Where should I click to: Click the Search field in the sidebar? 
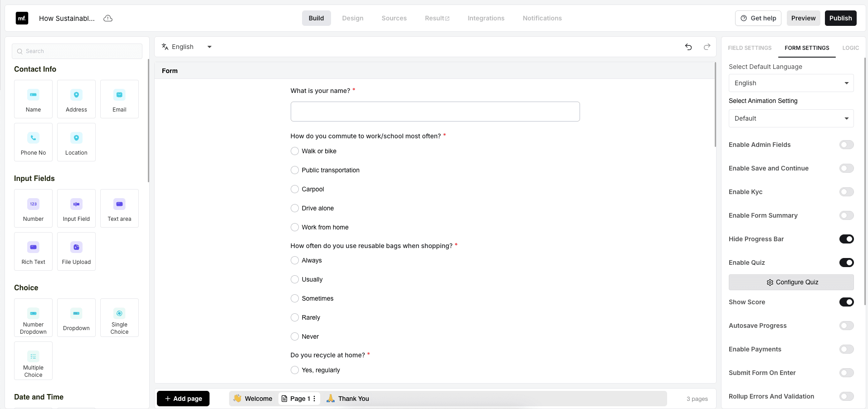pyautogui.click(x=77, y=51)
